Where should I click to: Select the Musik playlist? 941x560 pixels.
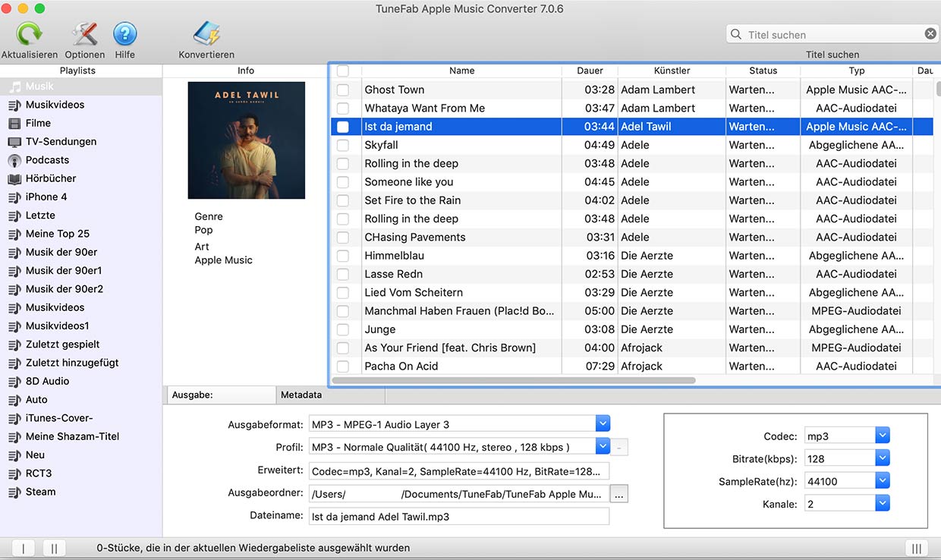pos(81,87)
